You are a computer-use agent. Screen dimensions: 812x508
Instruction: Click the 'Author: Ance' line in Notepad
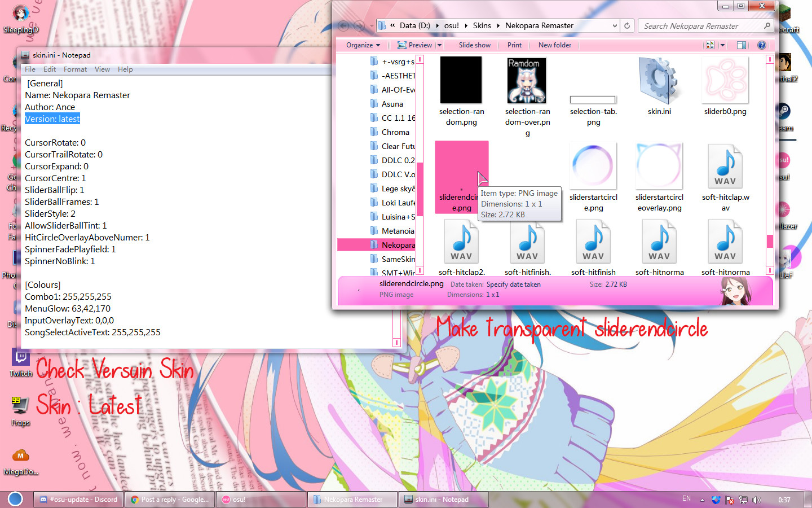(50, 107)
